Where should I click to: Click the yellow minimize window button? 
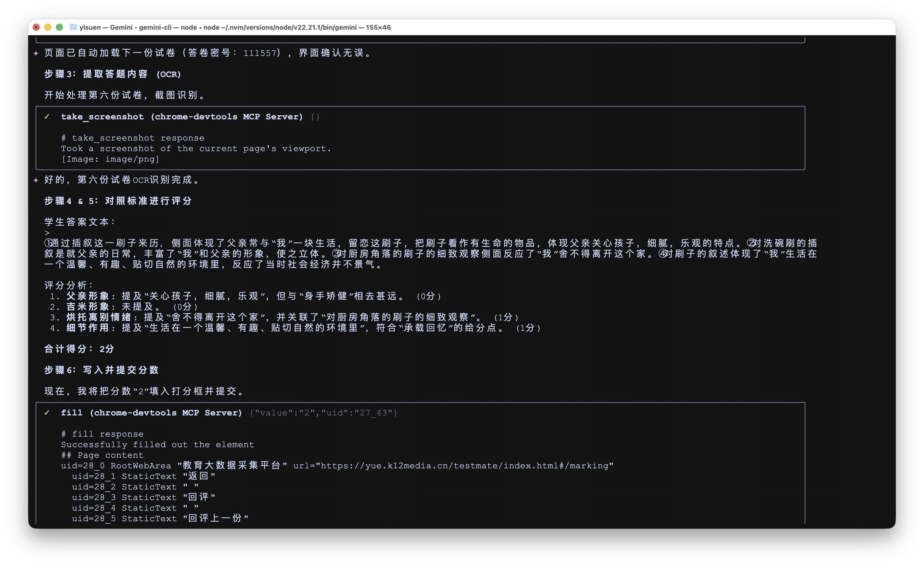point(48,27)
